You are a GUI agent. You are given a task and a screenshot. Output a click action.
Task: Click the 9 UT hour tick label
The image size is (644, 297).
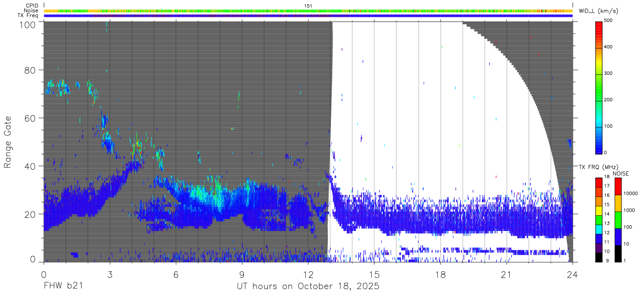242,274
